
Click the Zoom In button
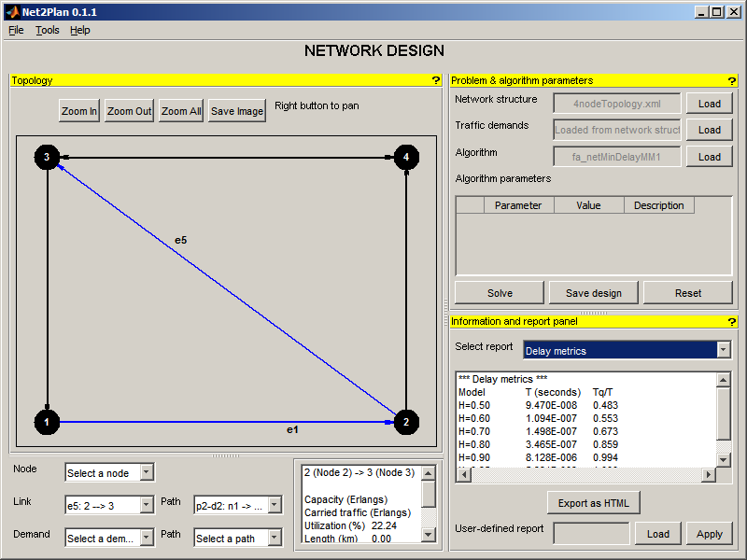click(79, 111)
